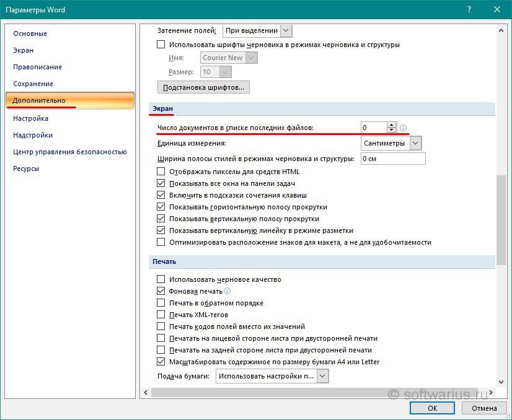This screenshot has width=512, height=420.
Task: Enable Печать в обратном порядке
Action: point(161,302)
